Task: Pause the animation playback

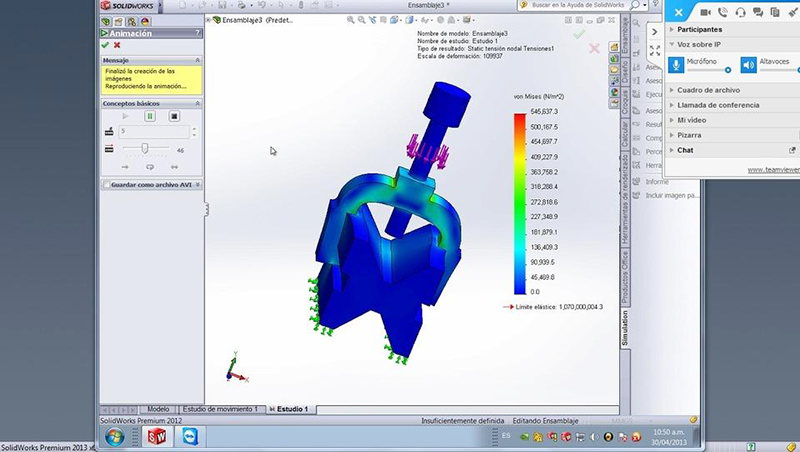Action: pyautogui.click(x=150, y=116)
